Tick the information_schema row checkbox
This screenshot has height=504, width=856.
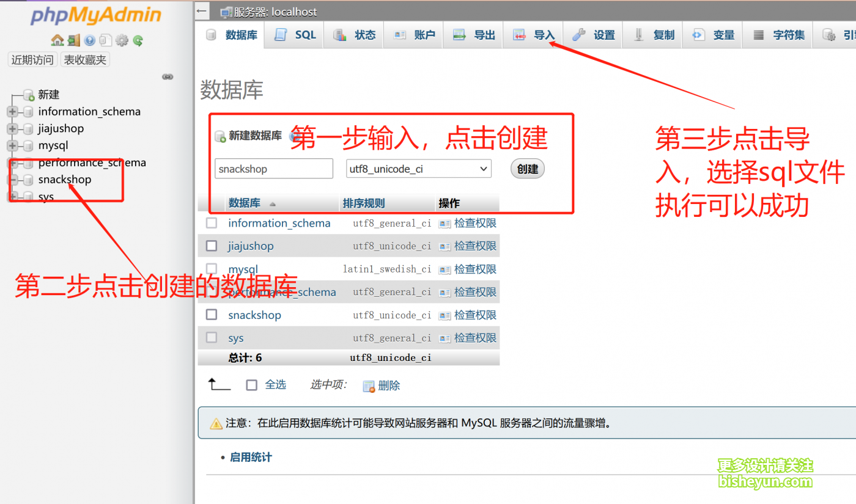point(212,223)
